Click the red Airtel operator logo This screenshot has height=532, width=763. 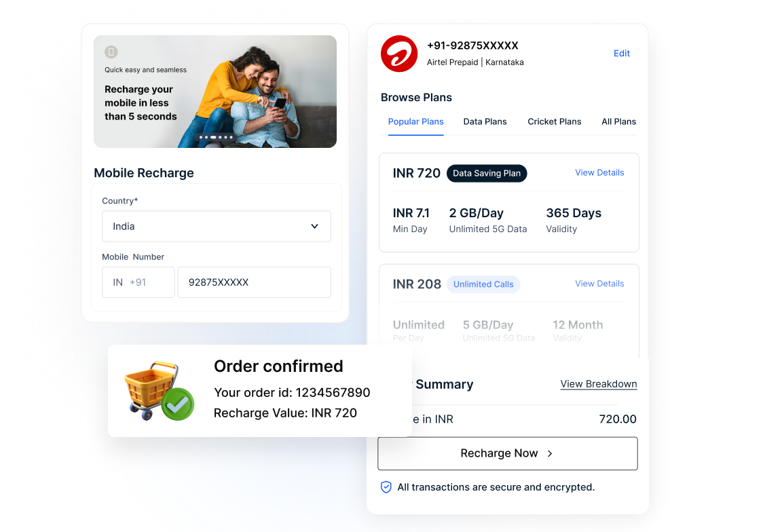tap(399, 54)
